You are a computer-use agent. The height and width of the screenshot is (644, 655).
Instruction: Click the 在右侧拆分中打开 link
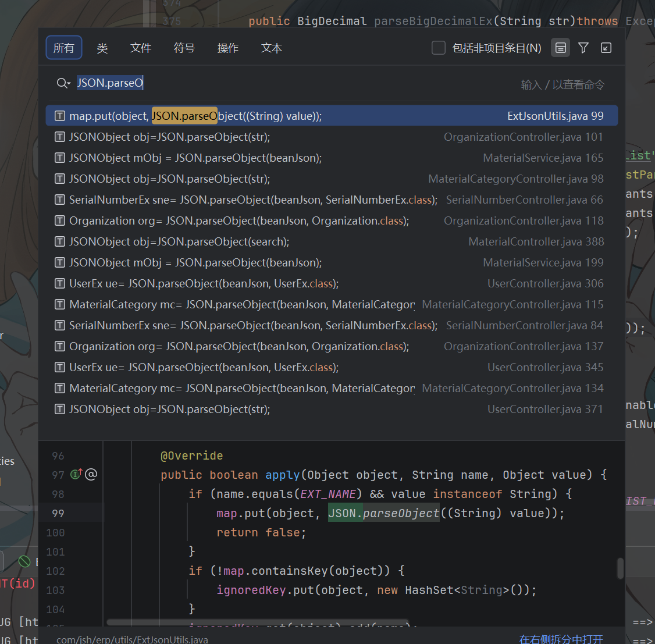click(x=561, y=639)
